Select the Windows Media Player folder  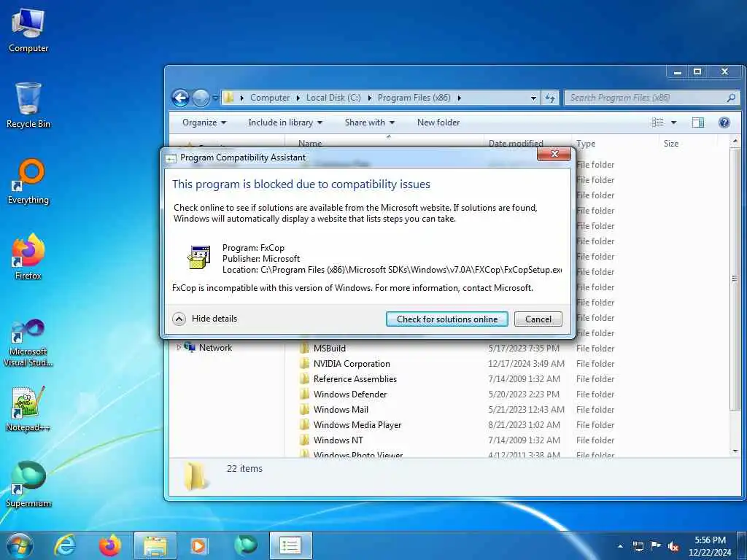pos(357,425)
